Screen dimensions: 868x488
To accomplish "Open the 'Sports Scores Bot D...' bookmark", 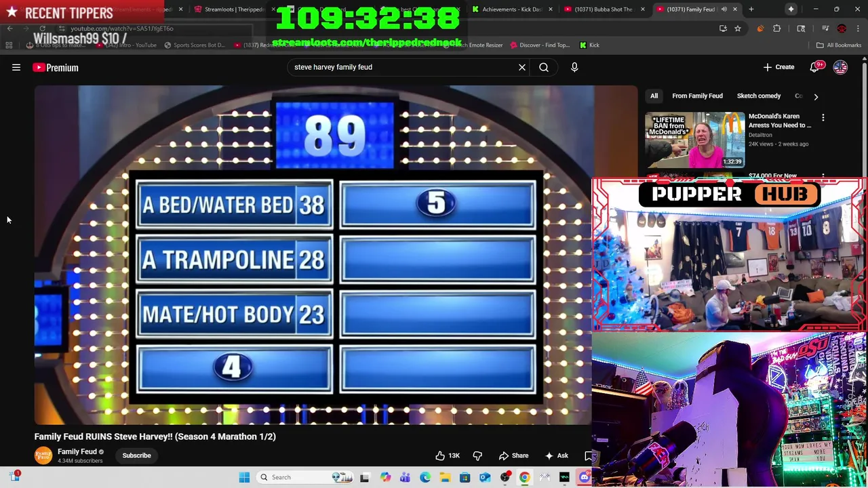I will click(x=193, y=45).
